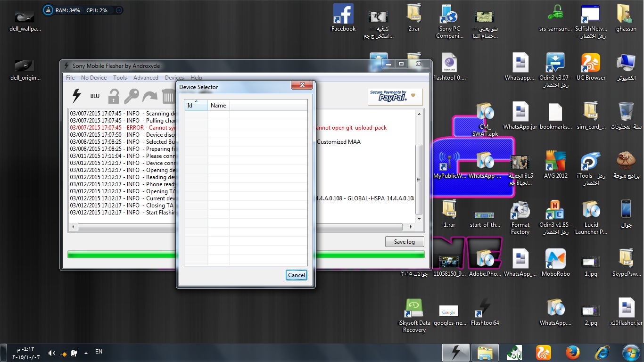Select the SelfishNet shortcut on desktop
Viewport: 644px width, 362px height.
coord(591,22)
